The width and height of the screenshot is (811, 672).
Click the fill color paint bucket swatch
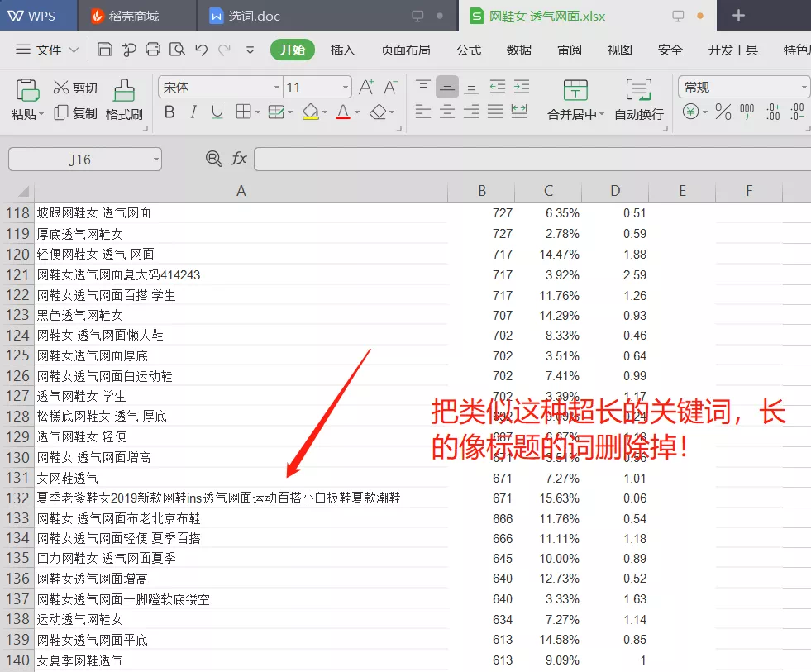coord(311,112)
